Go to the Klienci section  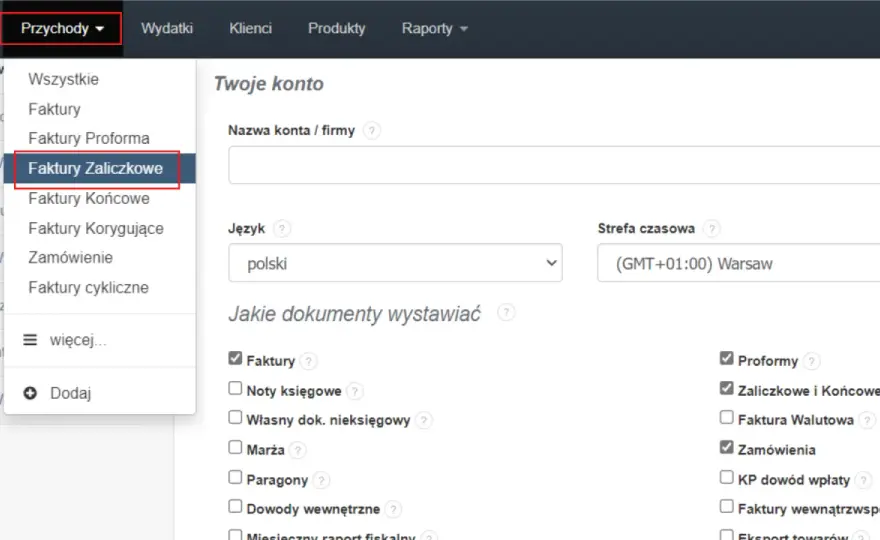pyautogui.click(x=250, y=29)
